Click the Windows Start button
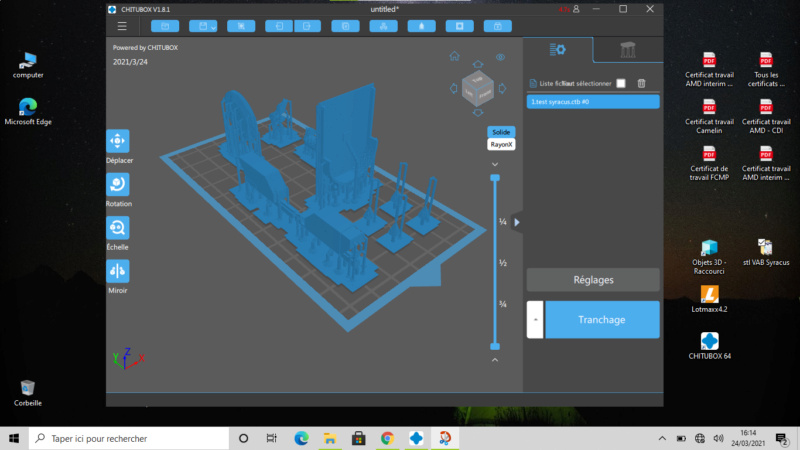Screen dimensions: 800x450 point(14,438)
